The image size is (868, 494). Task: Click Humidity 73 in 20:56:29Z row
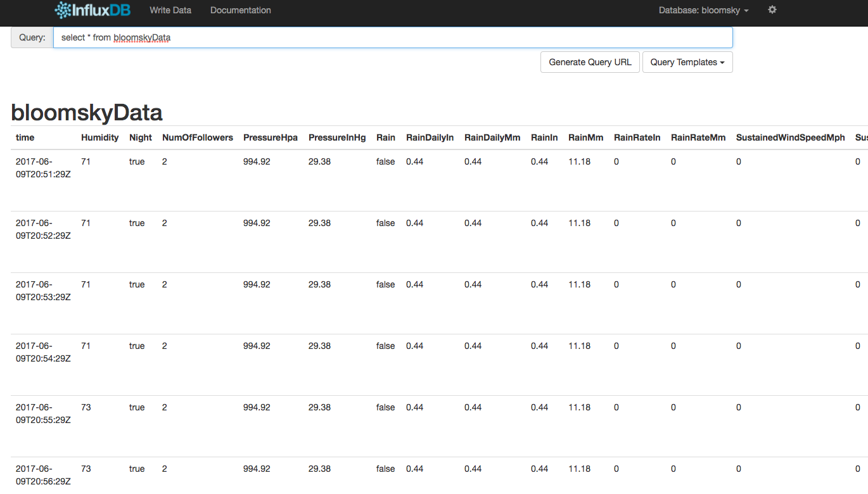[x=86, y=469]
